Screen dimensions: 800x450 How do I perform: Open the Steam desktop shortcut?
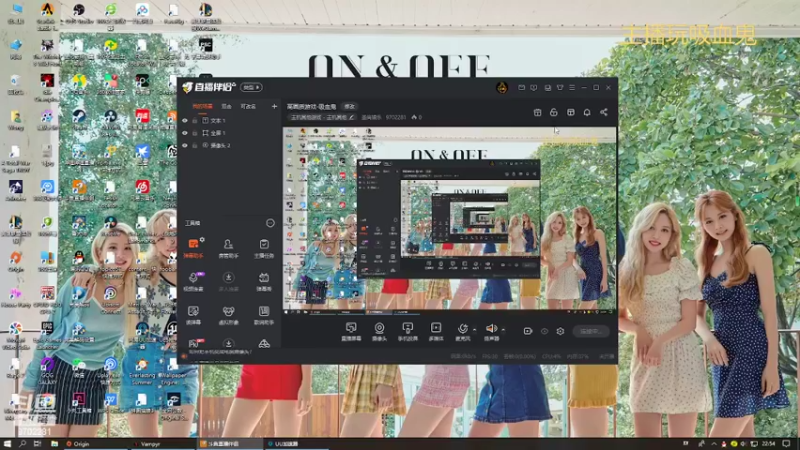point(79,119)
